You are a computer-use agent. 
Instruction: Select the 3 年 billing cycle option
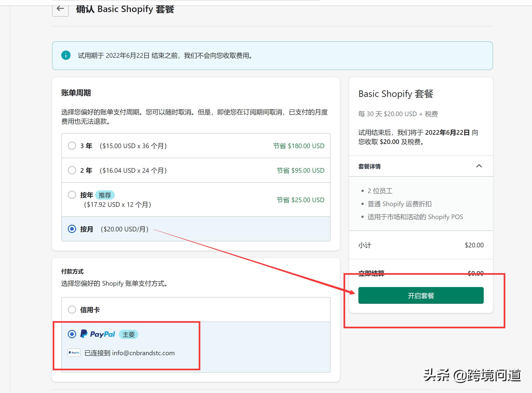[72, 146]
